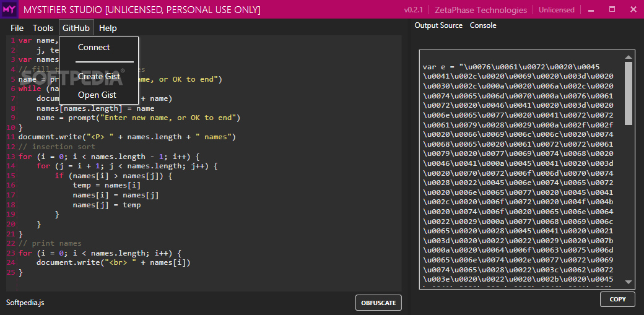Maximize the Mystifier Studio window

[612, 9]
